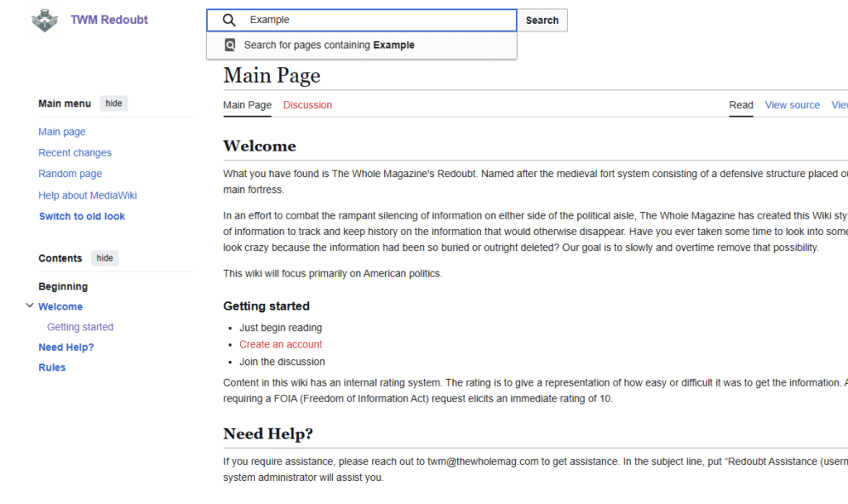Screen dimensions: 848x504
Task: Select 'Search for pages containing Example' suggestion
Action: click(329, 46)
